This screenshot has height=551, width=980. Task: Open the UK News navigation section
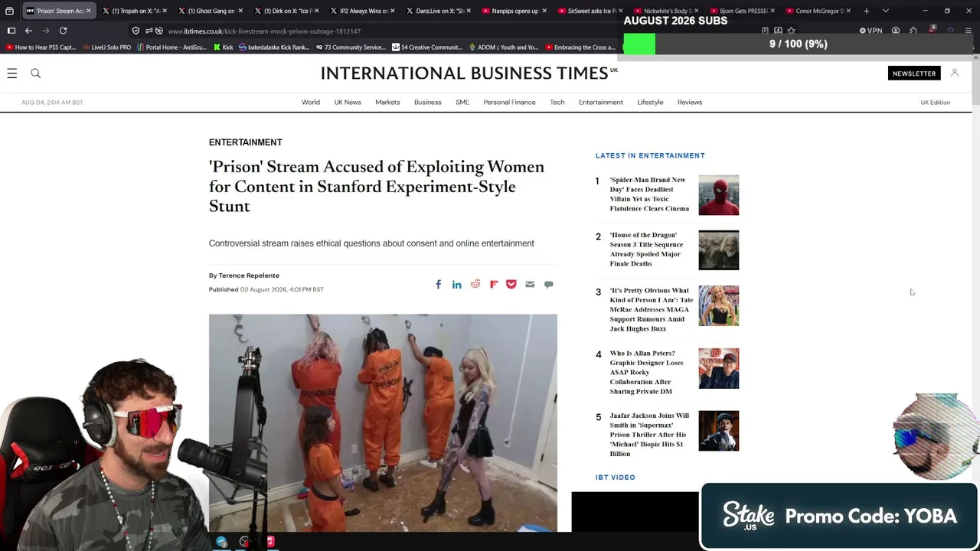348,103
